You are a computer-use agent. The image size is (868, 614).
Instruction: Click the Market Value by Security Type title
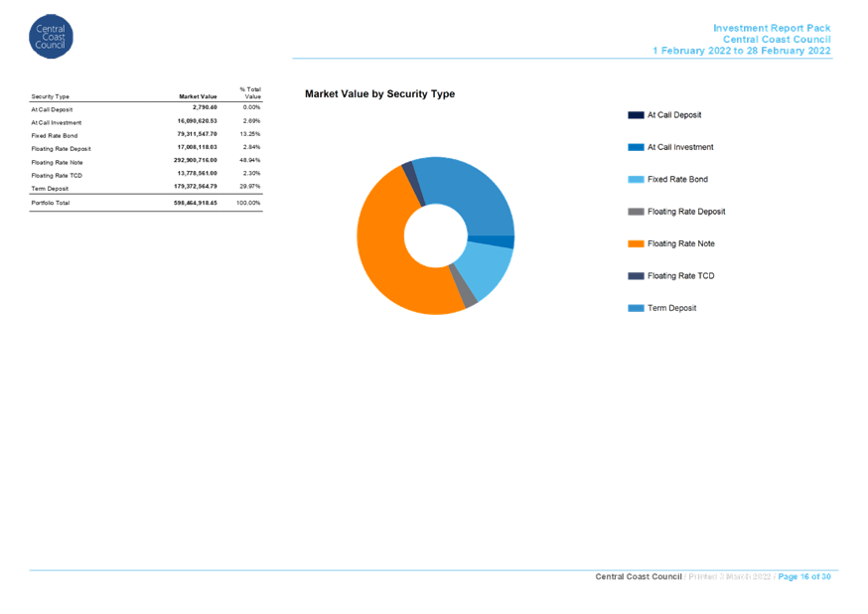(379, 94)
